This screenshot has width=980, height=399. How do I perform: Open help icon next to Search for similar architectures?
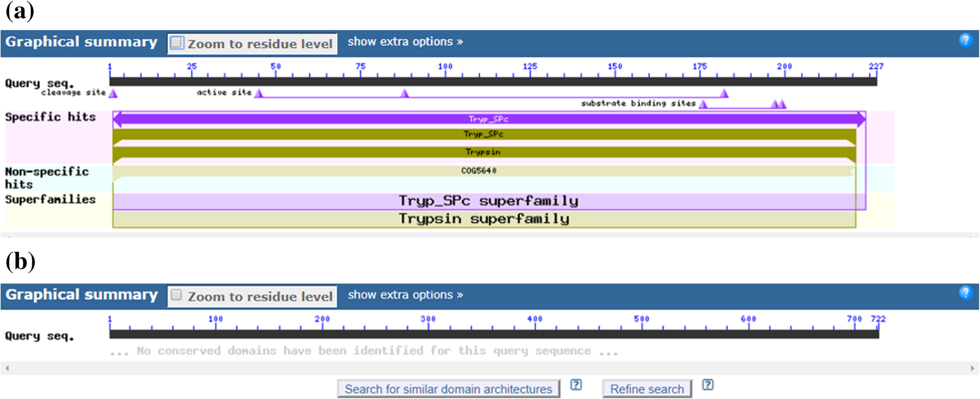tap(576, 385)
